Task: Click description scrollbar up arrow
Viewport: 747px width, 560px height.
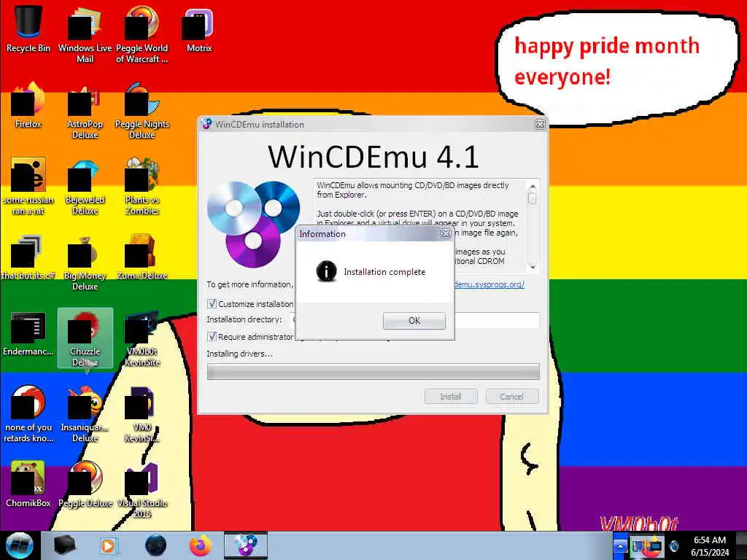Action: (533, 186)
